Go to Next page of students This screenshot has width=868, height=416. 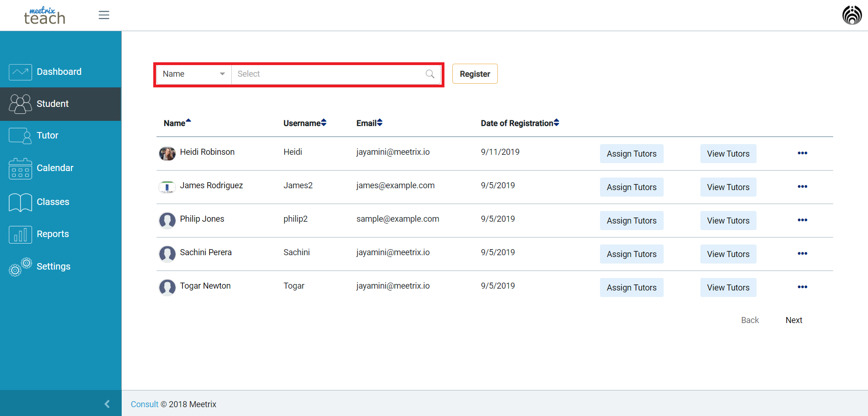tap(794, 320)
